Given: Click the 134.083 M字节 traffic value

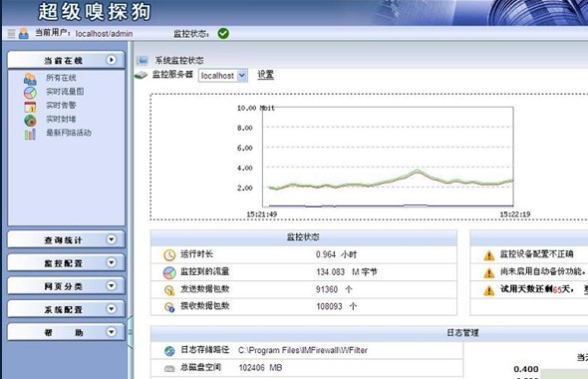Looking at the screenshot, I should click(347, 272).
